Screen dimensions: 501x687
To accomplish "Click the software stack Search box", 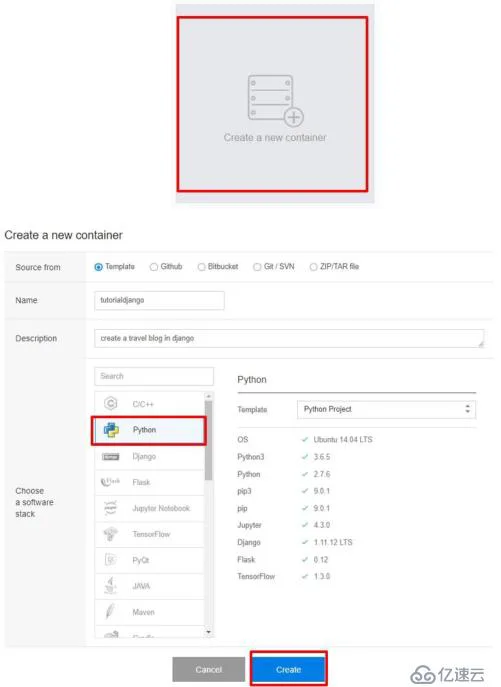I will [x=154, y=376].
